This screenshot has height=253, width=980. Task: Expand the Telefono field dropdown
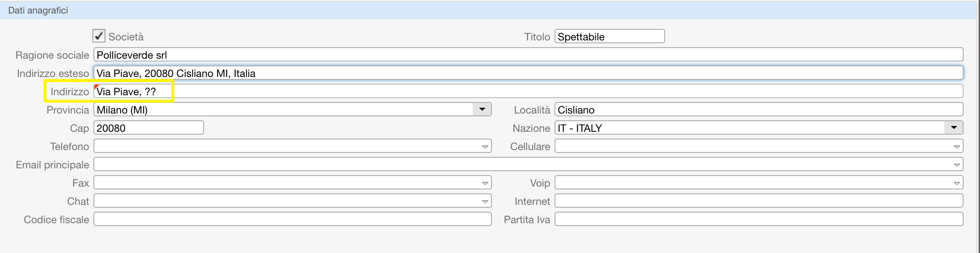click(x=485, y=147)
